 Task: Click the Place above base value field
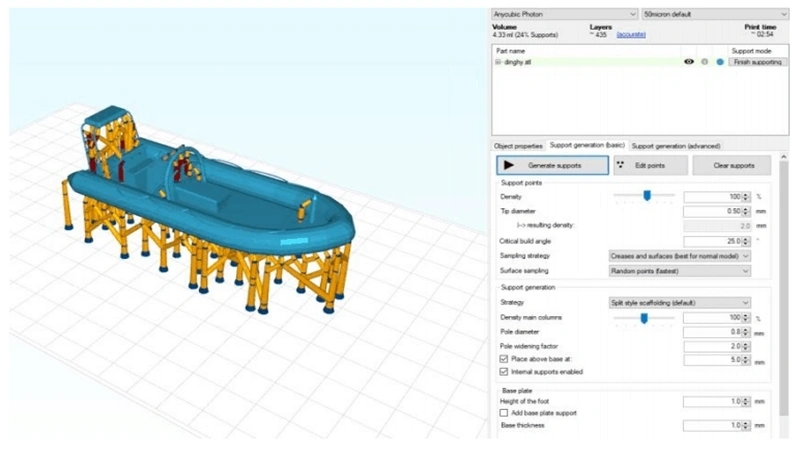(712, 360)
